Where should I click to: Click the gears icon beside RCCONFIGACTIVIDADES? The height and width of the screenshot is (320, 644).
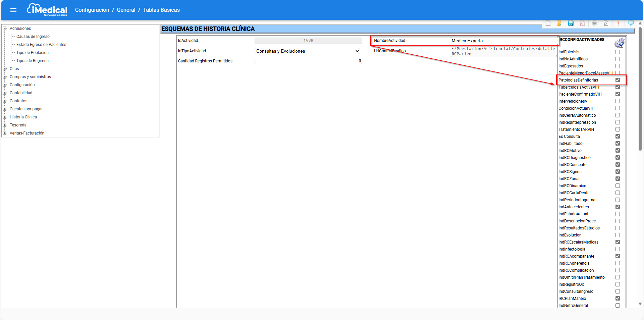(x=619, y=43)
